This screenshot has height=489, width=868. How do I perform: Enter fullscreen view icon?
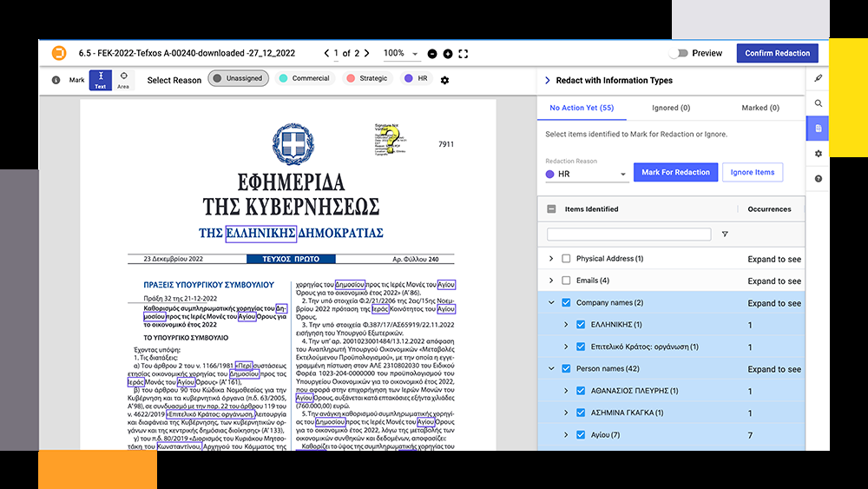464,54
